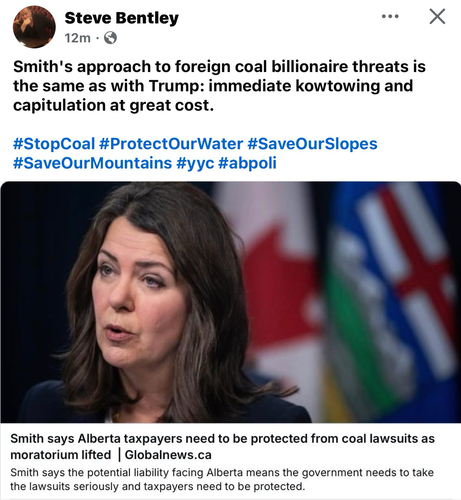Click the Globalnews.ca source label

(168, 455)
